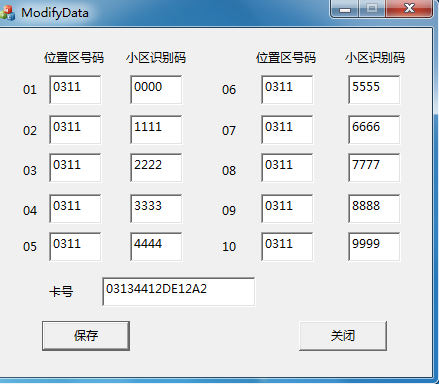Click the ModifyData window title text

pos(55,13)
